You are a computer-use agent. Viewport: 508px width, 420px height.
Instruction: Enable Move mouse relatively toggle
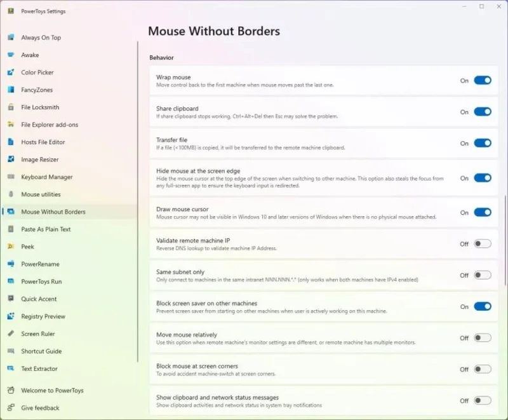coord(483,338)
